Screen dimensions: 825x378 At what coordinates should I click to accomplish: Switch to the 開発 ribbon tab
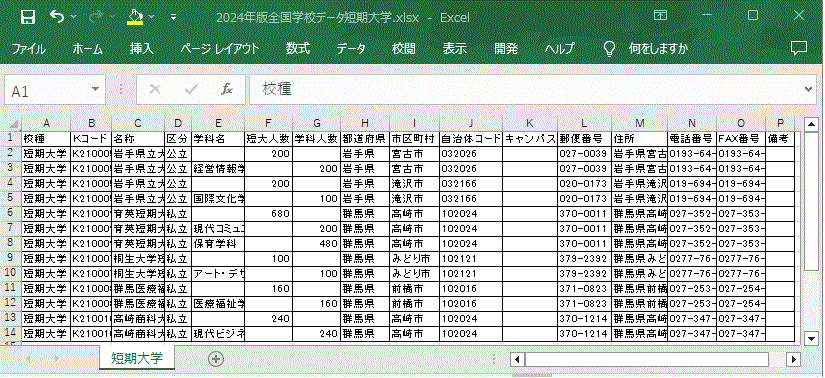pyautogui.click(x=506, y=49)
